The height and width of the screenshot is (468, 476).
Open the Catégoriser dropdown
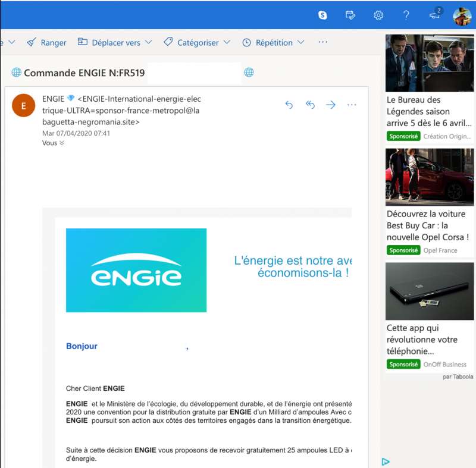pyautogui.click(x=197, y=42)
